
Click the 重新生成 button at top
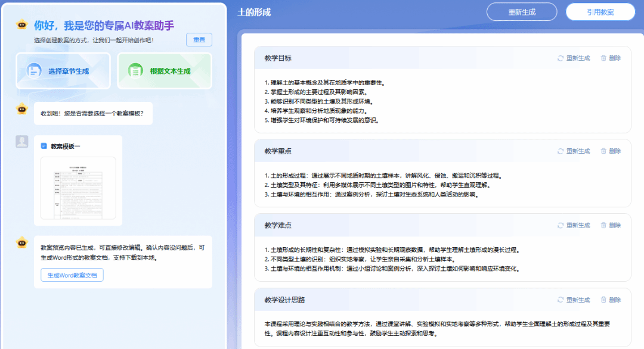pos(521,12)
